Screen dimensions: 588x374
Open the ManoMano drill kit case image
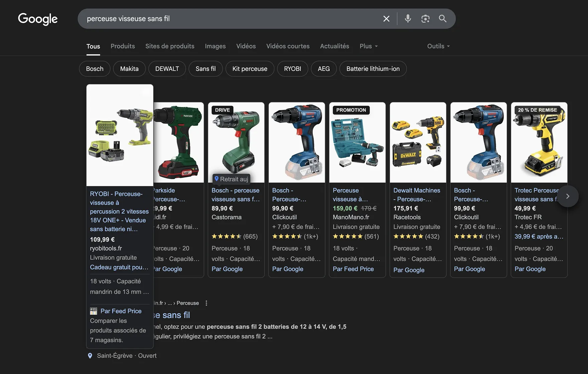[357, 143]
